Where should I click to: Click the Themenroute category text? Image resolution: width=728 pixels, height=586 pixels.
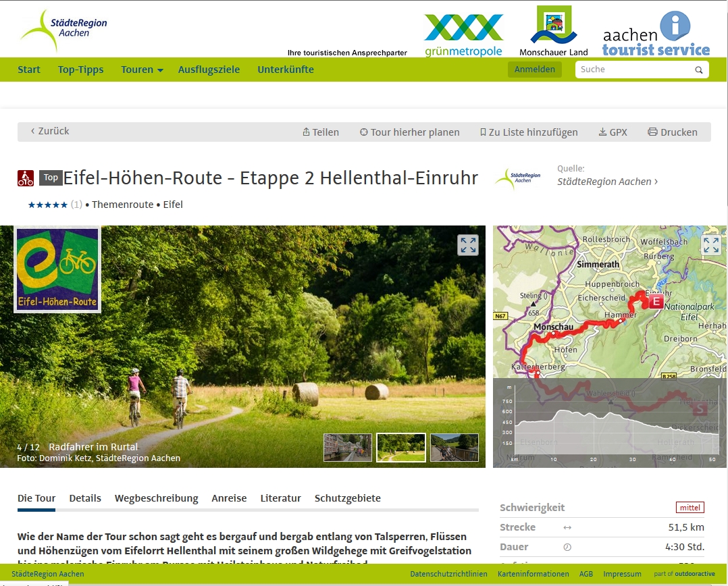(123, 205)
